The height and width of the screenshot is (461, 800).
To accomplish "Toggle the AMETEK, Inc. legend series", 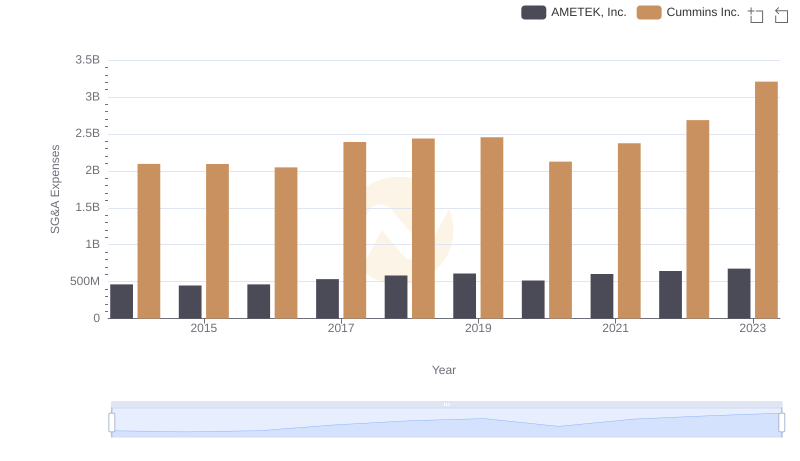I will pos(573,12).
